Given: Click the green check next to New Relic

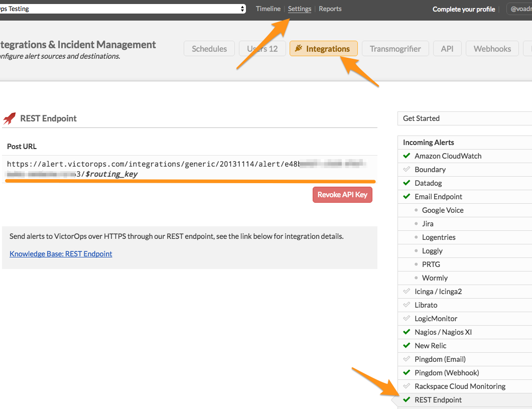Looking at the screenshot, I should 407,345.
